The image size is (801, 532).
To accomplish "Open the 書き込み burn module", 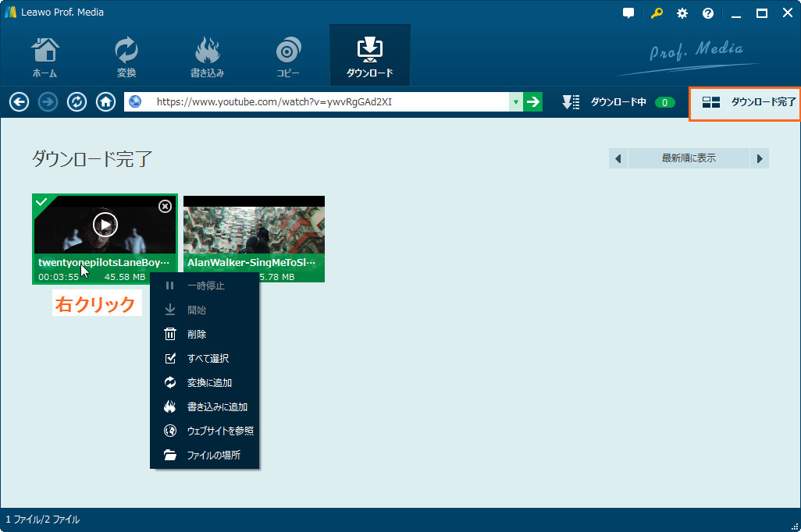I will (207, 57).
